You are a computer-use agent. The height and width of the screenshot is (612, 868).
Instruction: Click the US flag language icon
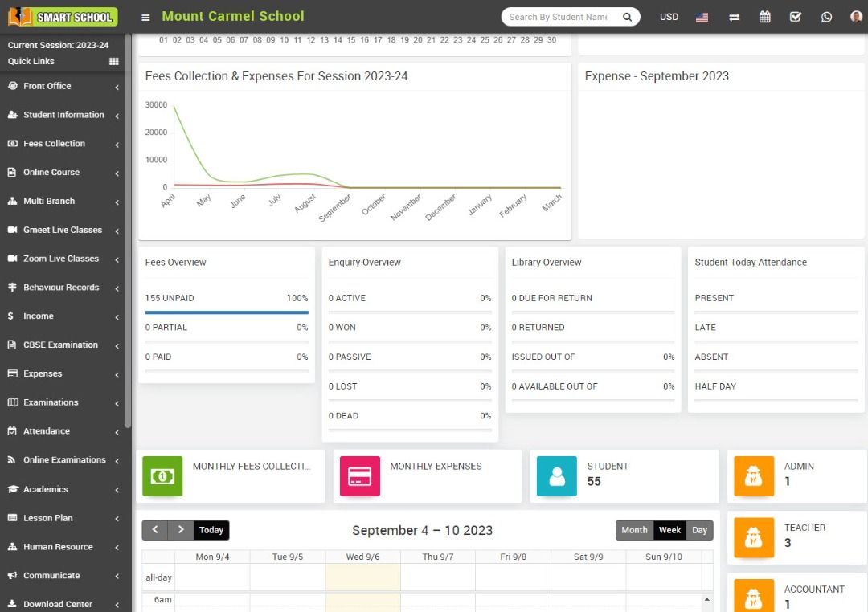tap(702, 16)
